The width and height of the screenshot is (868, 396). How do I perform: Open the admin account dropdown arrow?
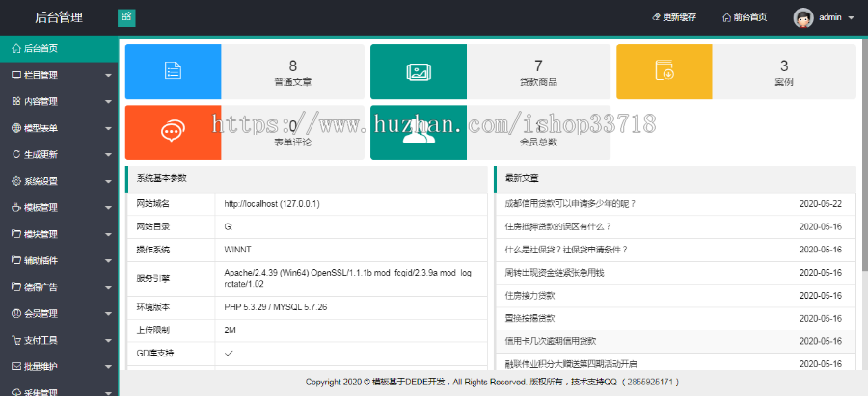[851, 17]
